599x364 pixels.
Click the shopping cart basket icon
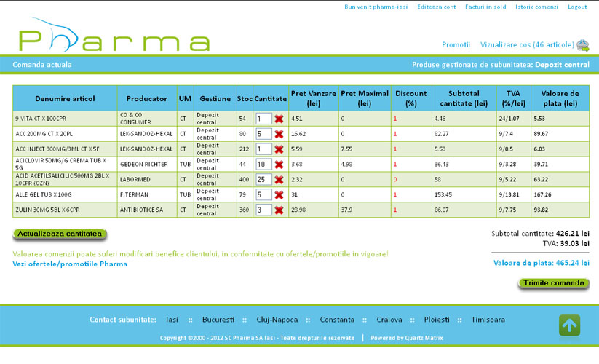tap(582, 45)
